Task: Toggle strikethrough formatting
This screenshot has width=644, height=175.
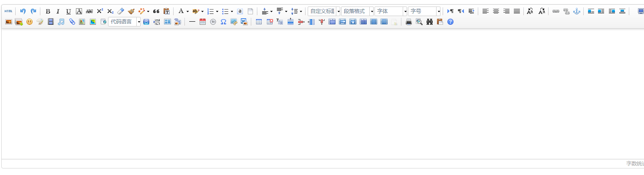Action: coord(89,11)
